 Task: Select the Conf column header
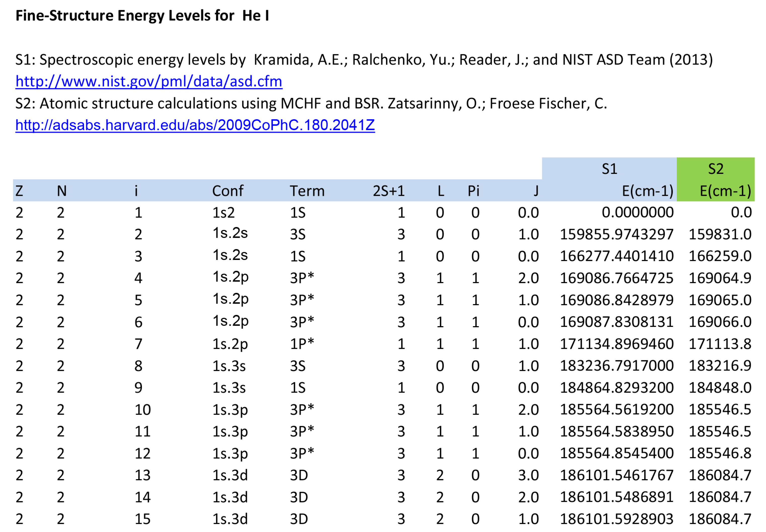228,191
